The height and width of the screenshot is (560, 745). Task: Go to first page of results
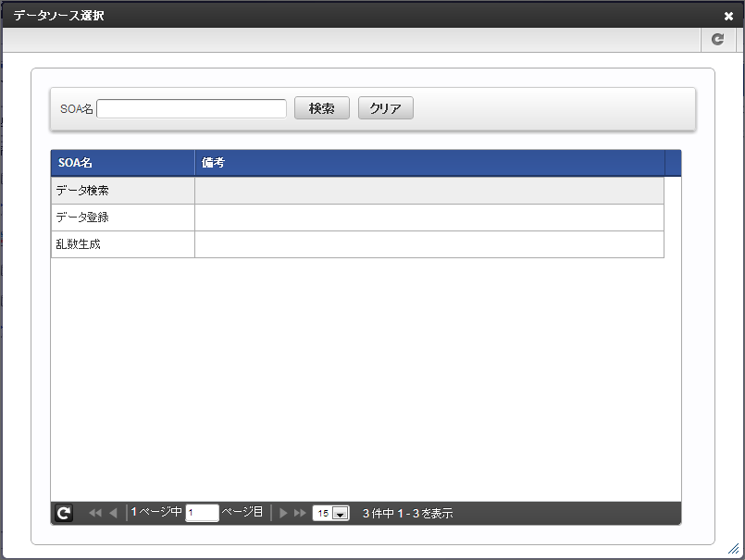tap(95, 513)
